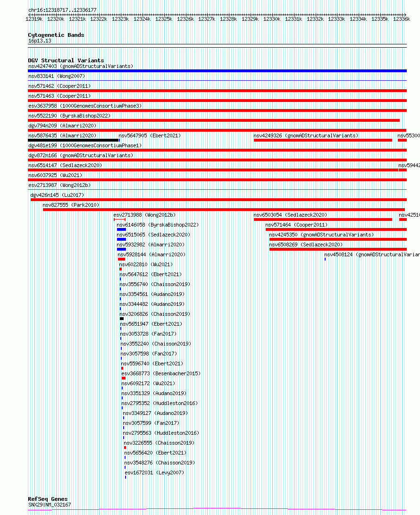Click nsv3552240 (Chaisson2019) label
Viewport: 420px width, 515px height.
tap(156, 344)
